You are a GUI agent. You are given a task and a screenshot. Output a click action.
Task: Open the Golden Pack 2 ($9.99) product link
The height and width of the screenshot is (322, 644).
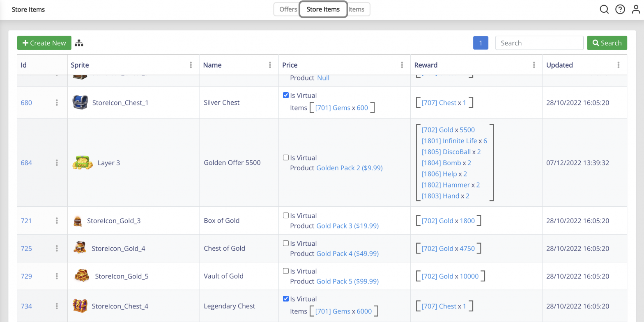pos(350,168)
